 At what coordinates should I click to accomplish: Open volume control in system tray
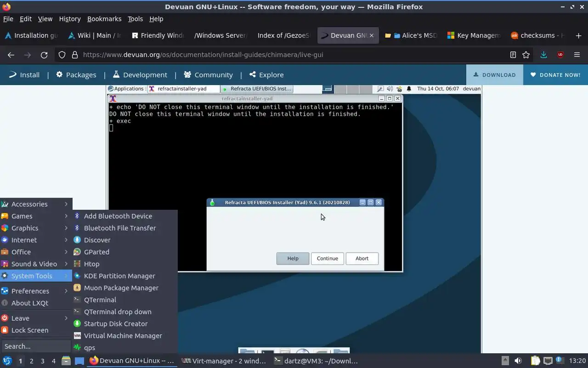tap(518, 361)
